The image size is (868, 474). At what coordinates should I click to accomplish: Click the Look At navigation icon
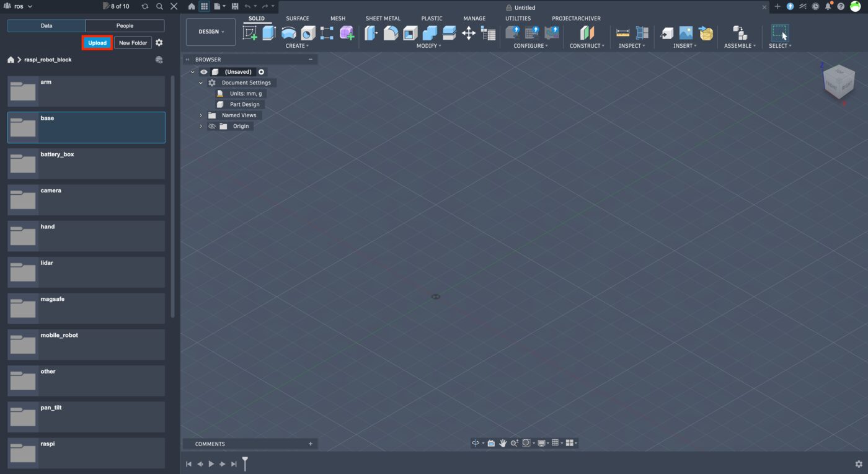491,443
